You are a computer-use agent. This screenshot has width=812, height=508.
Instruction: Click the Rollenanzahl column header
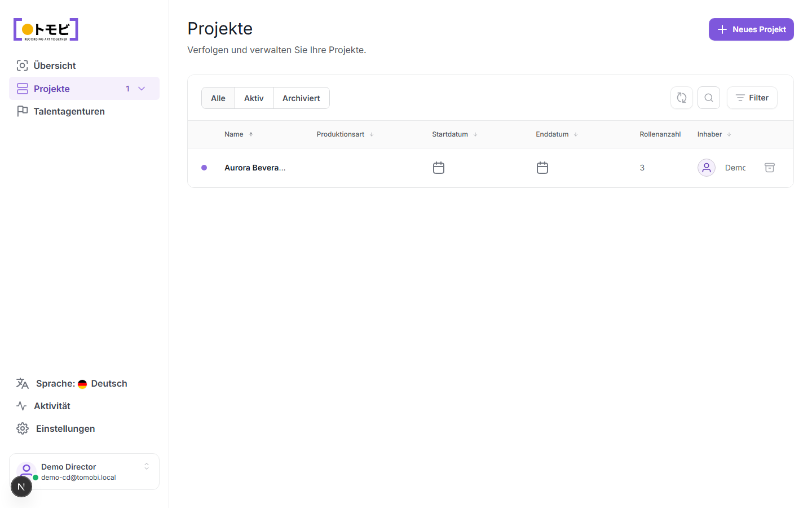660,134
